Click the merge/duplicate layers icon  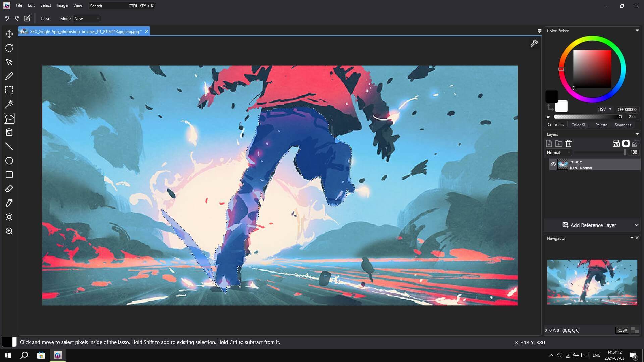[635, 144]
